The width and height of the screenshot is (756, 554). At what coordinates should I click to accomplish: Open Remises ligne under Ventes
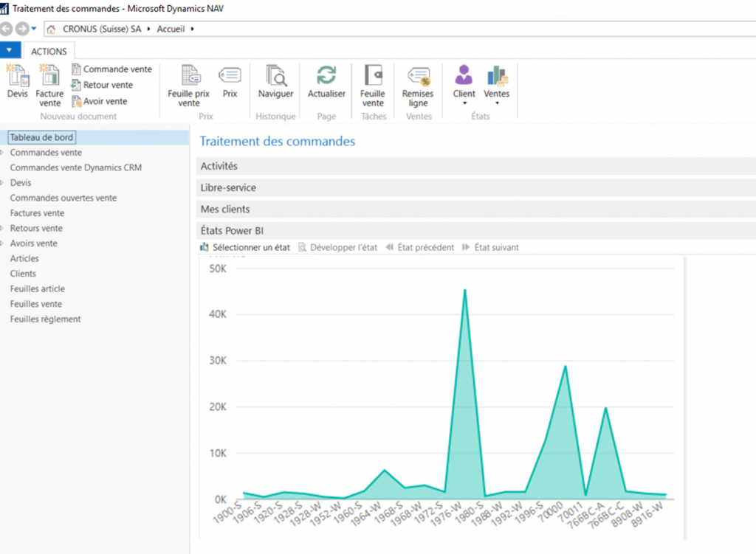pos(418,83)
